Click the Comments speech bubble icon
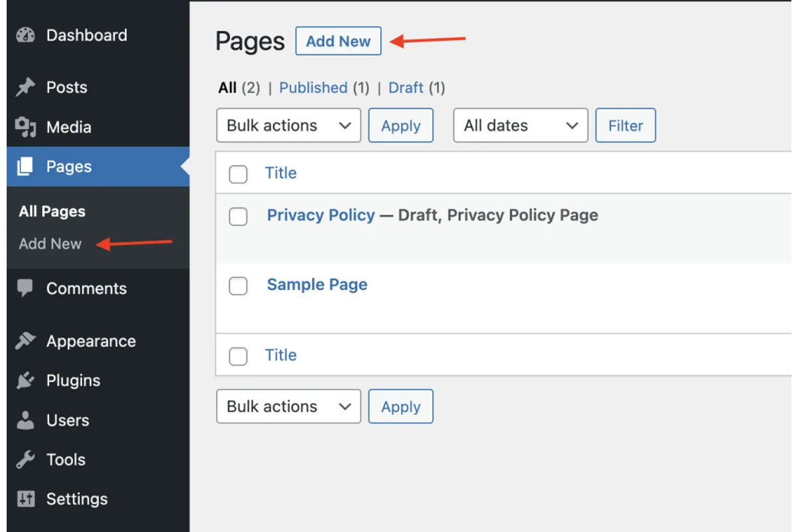This screenshot has height=532, width=798. click(25, 288)
